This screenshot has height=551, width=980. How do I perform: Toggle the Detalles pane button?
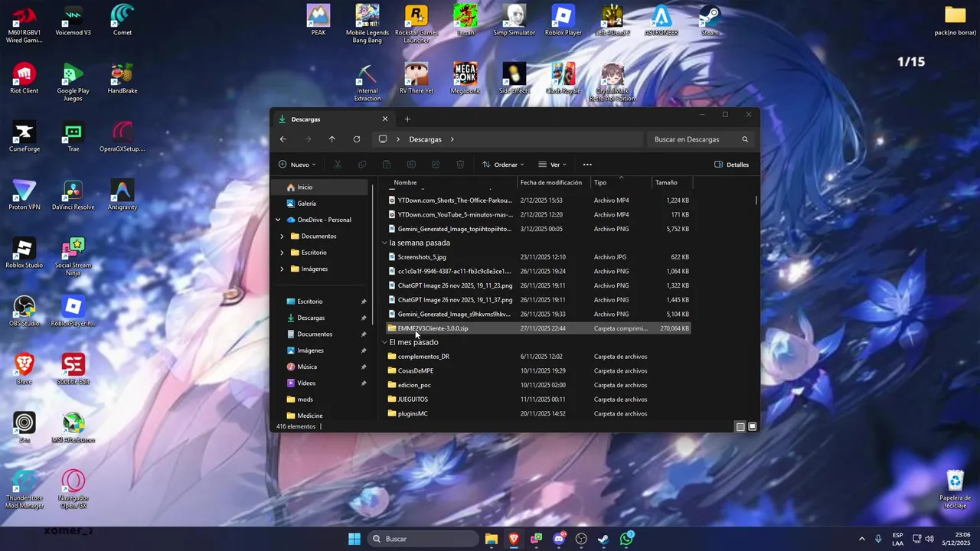pos(731,165)
